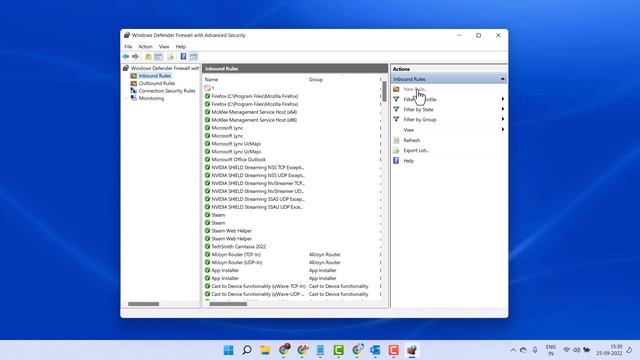Select Cast to Device functionality (qWave-UDP) rule
The width and height of the screenshot is (640, 360).
[258, 294]
